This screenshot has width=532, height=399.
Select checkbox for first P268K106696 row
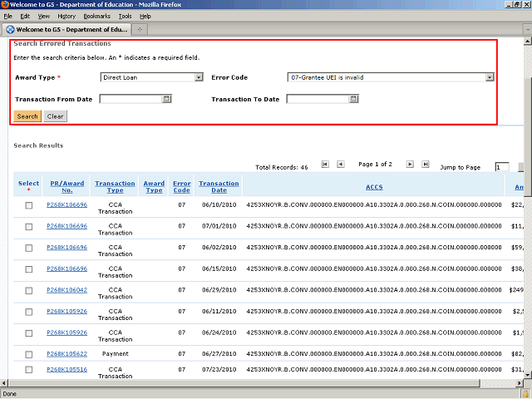click(28, 205)
